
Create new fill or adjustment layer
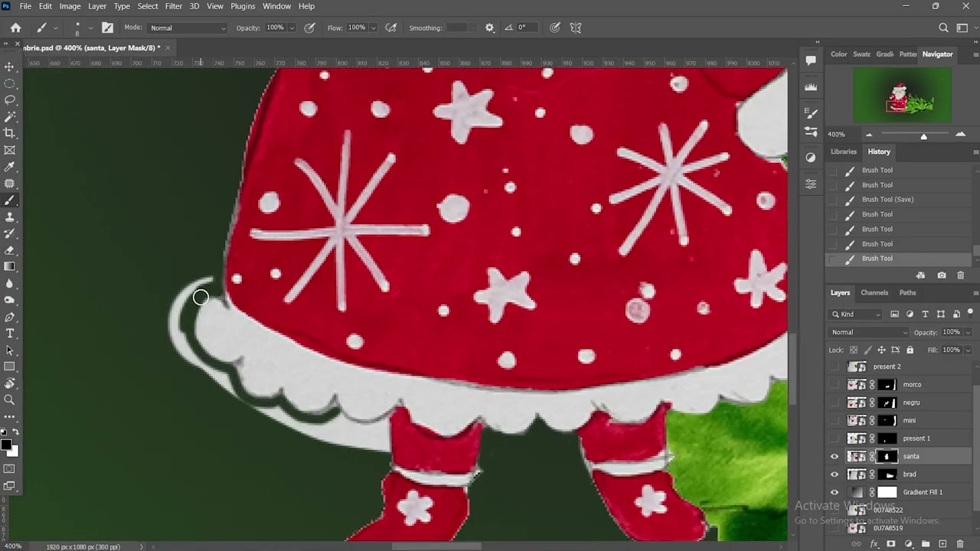908,544
